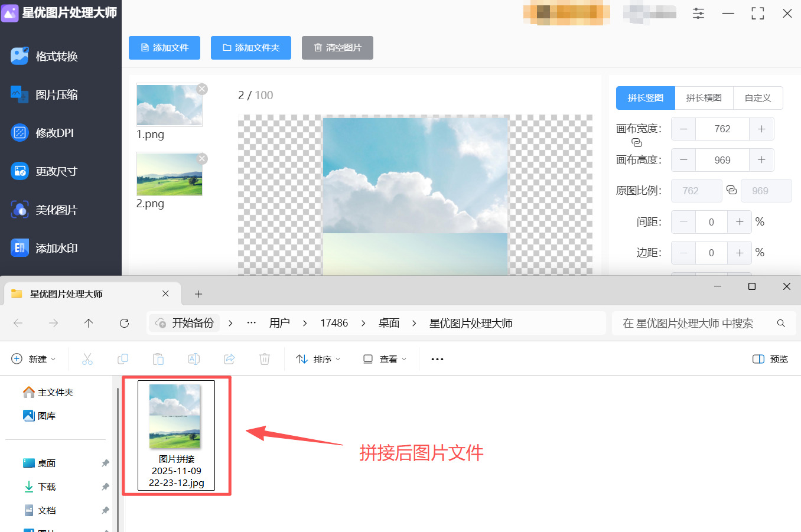Open the 查看 view dropdown
Image resolution: width=801 pixels, height=532 pixels.
click(385, 359)
